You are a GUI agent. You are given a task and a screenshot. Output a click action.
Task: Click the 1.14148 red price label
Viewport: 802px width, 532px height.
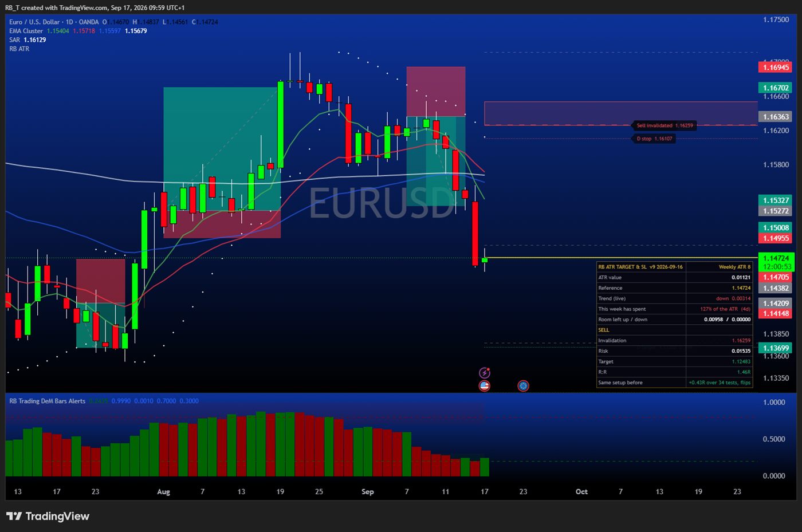pos(776,314)
